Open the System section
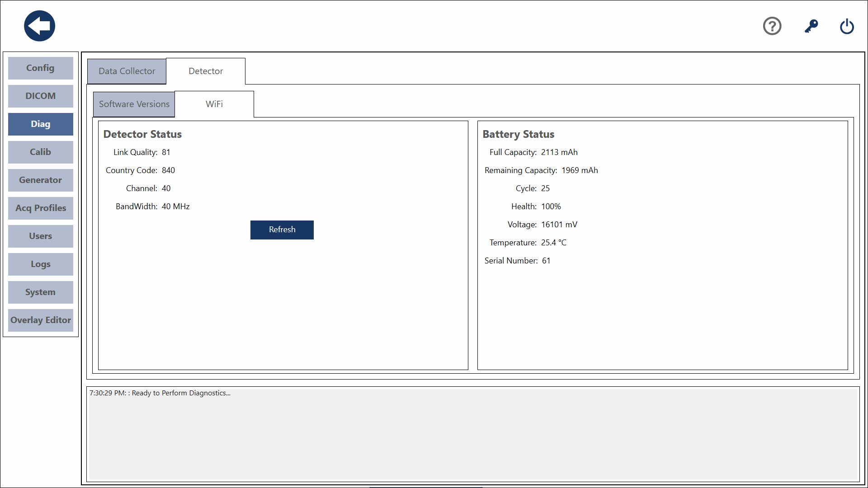The width and height of the screenshot is (868, 488). (40, 292)
